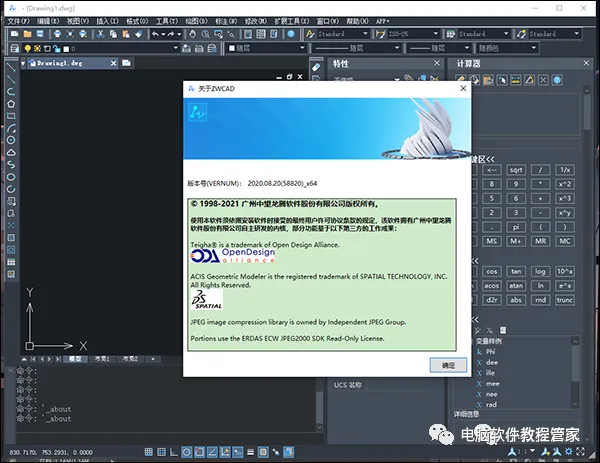Screen dimensions: 600x463
Task: Open the 编辑(E) menu
Action: [x=48, y=21]
